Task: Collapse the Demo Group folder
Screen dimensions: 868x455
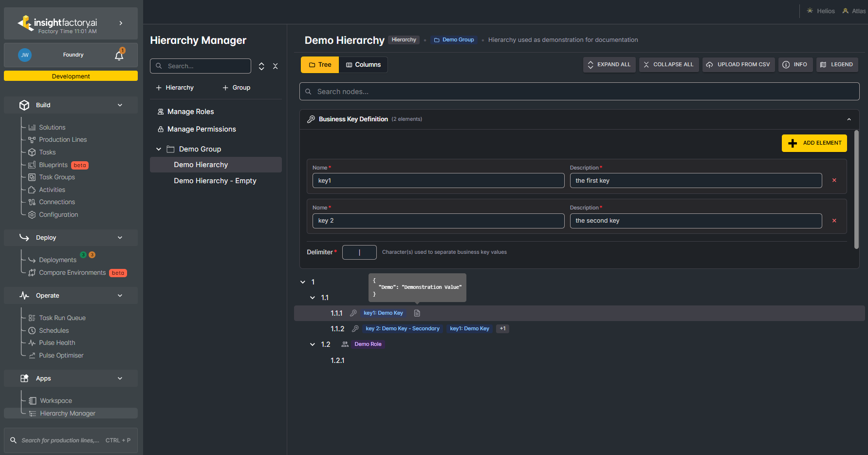Action: 159,149
